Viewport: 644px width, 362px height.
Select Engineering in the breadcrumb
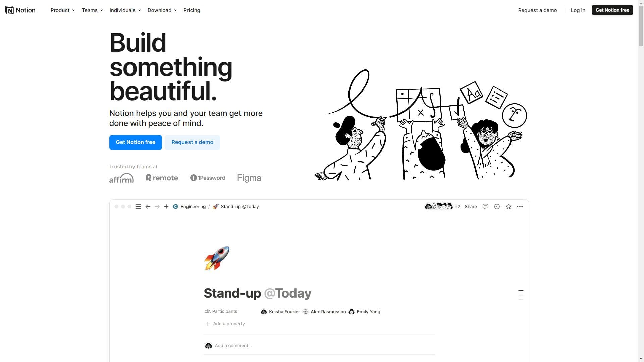click(x=193, y=207)
